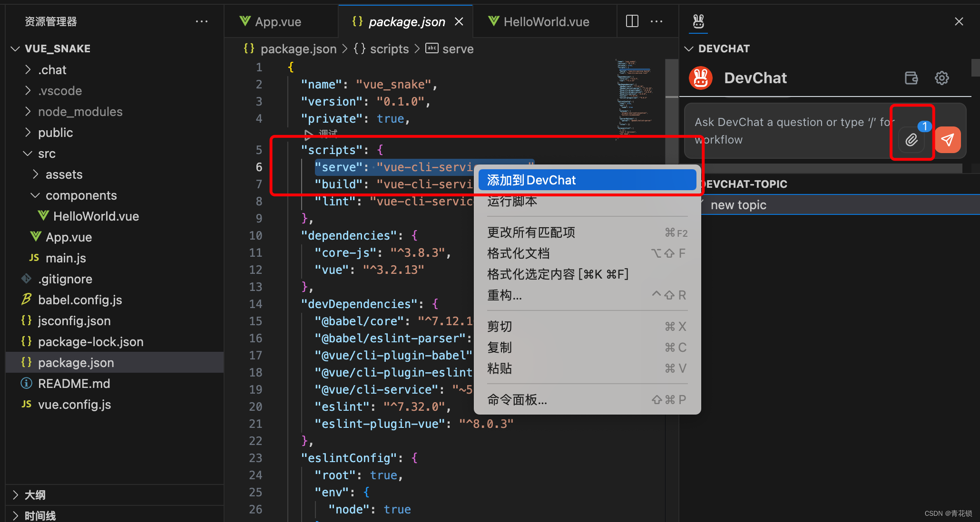Click the DevChat rabbit panel icon

coord(698,21)
